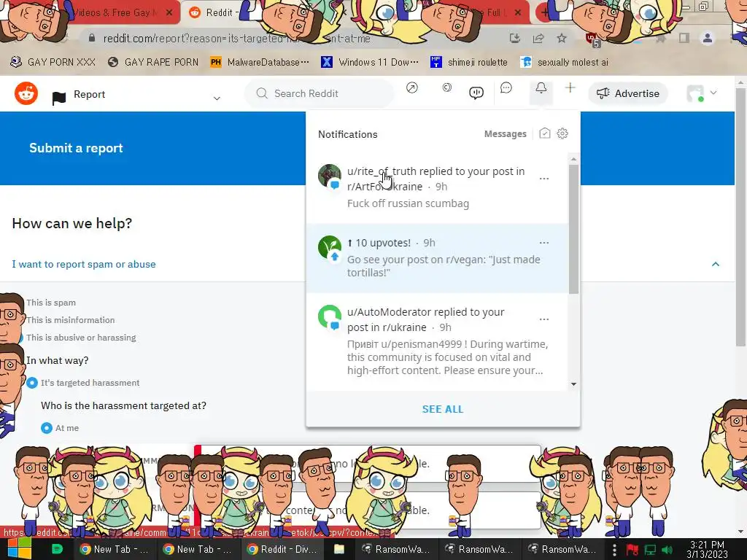Click rite_of_truth notification avatar
Viewport: 747px width, 560px height.
point(329,176)
